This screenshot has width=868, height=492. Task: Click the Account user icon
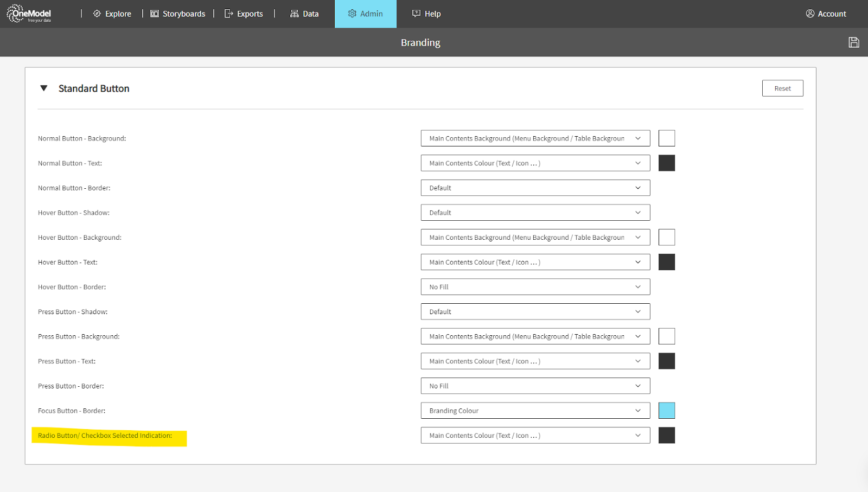click(x=810, y=14)
